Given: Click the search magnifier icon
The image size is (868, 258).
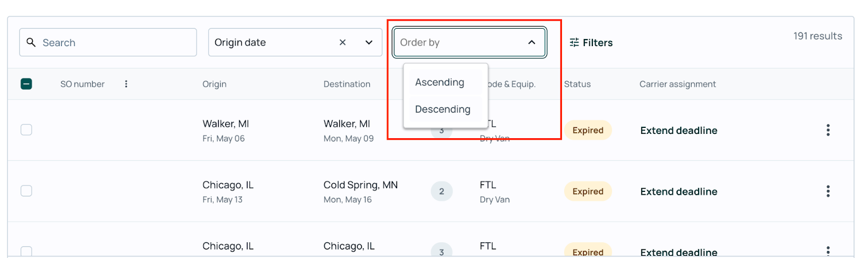Looking at the screenshot, I should (x=31, y=42).
